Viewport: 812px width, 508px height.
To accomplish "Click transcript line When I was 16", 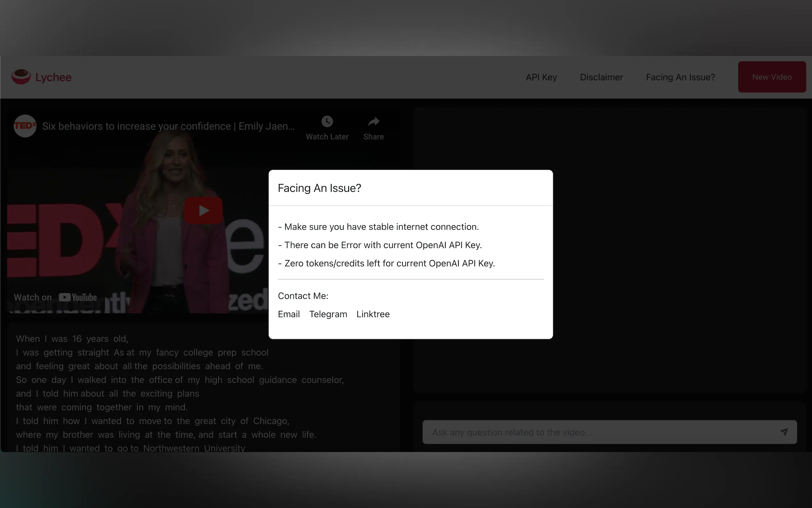I will tap(72, 339).
